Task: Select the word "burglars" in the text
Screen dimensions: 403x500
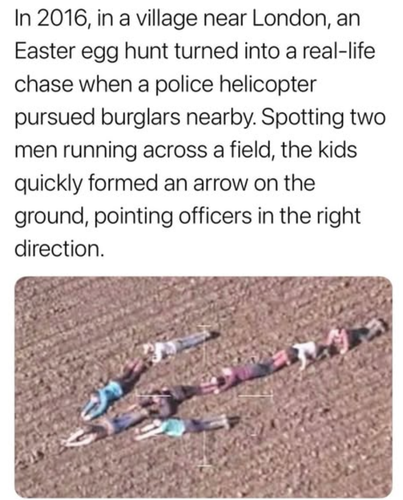Action: (140, 117)
